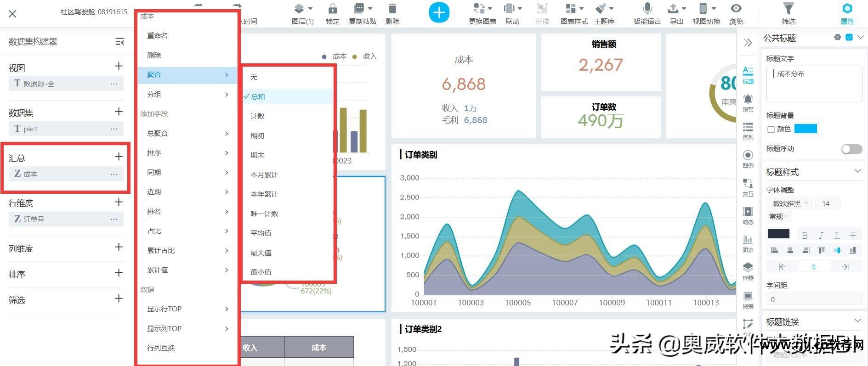Click the font size 14 field
Screen dimensions: 868x366
tap(828, 203)
